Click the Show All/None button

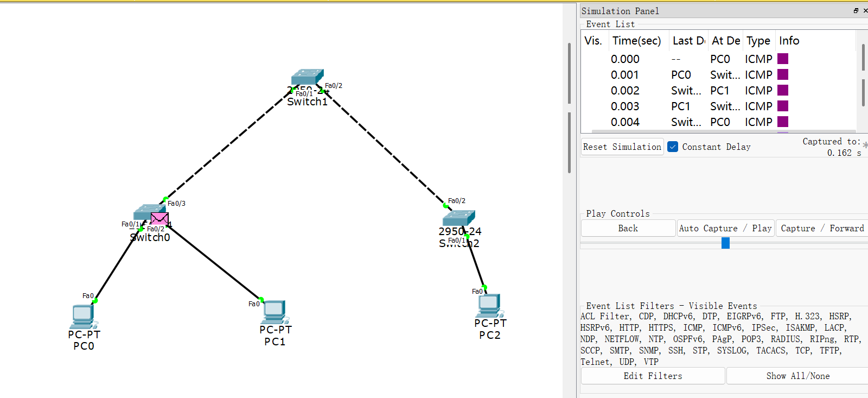tap(797, 376)
